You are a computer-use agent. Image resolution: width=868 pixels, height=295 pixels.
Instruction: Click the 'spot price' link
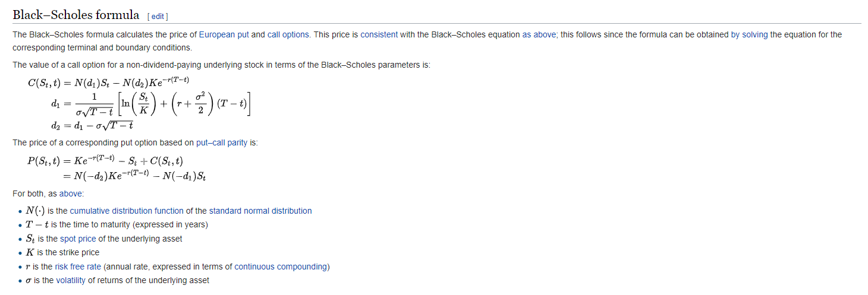[78, 239]
